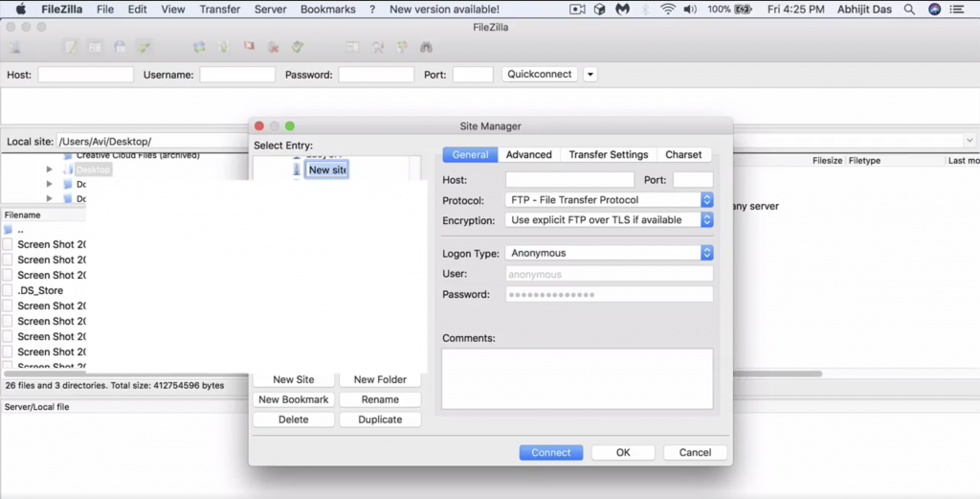The image size is (980, 499).
Task: Click the Duplicate button
Action: tap(380, 420)
